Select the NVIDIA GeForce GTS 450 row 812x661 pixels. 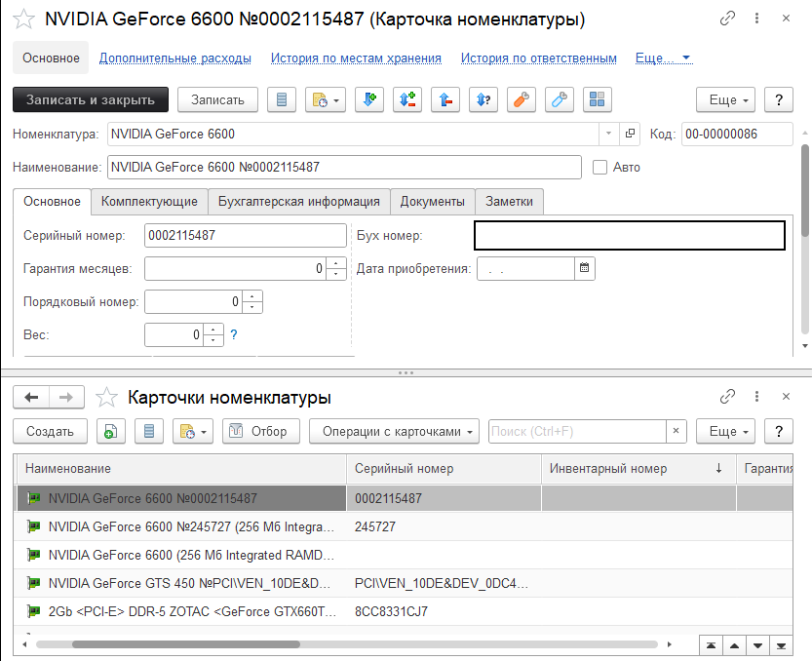point(191,584)
